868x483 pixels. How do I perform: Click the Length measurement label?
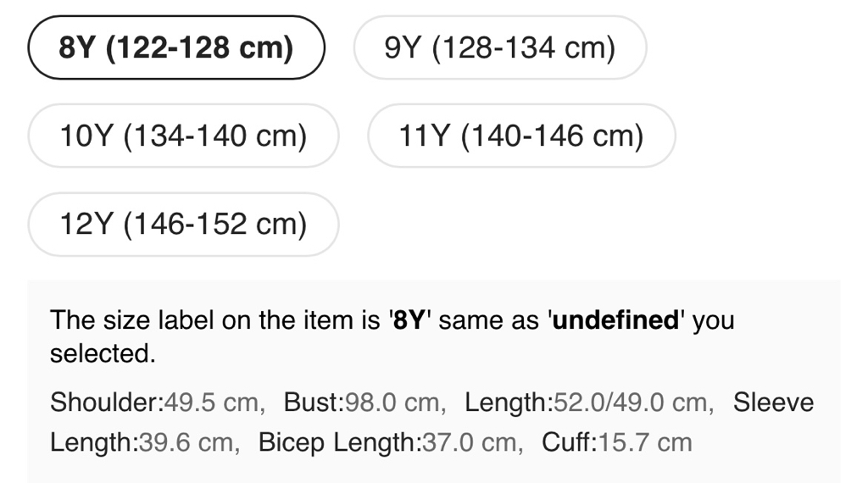pos(508,402)
